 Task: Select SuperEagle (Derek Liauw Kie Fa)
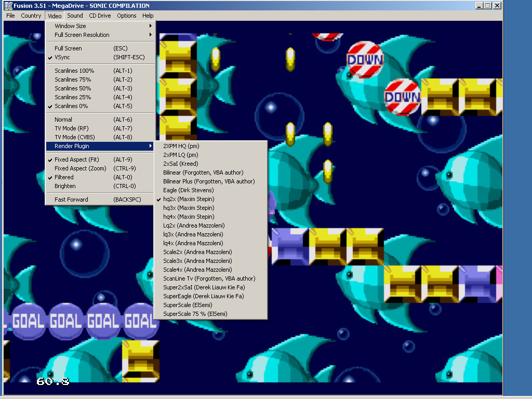211,296
